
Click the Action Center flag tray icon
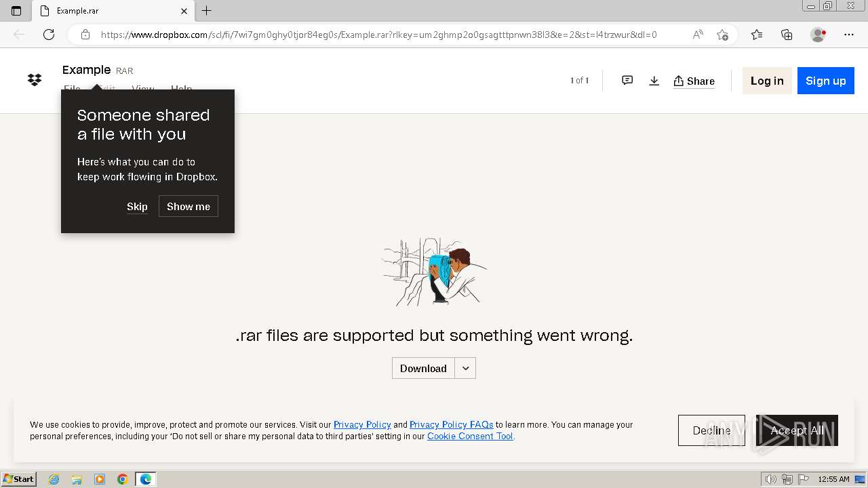[x=804, y=479]
